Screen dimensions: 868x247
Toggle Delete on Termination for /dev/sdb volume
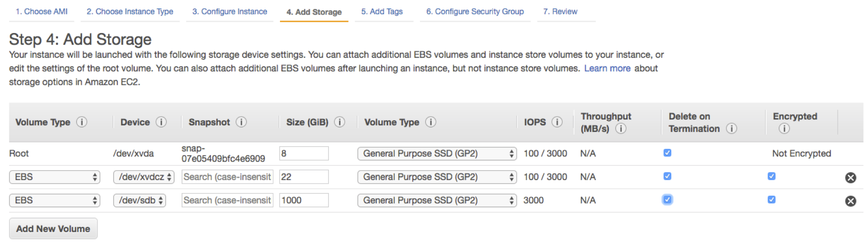pyautogui.click(x=667, y=200)
